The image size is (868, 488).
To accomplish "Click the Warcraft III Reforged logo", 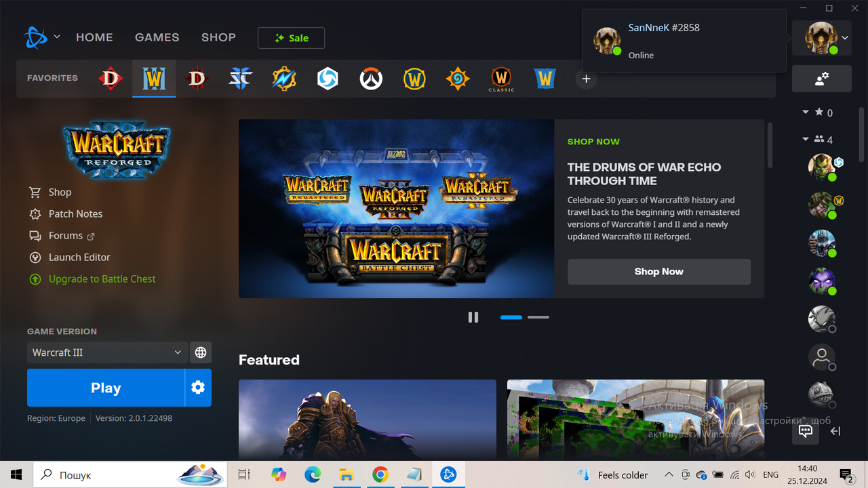I will point(117,149).
